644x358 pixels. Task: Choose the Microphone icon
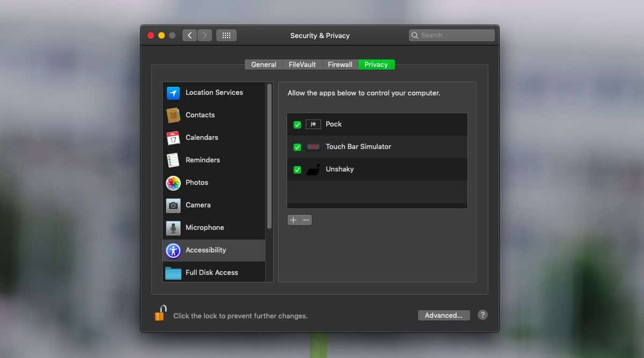tap(173, 228)
